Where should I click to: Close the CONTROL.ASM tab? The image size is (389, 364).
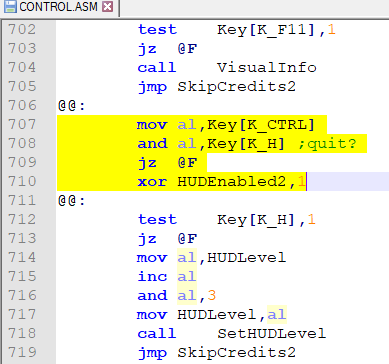tap(108, 7)
